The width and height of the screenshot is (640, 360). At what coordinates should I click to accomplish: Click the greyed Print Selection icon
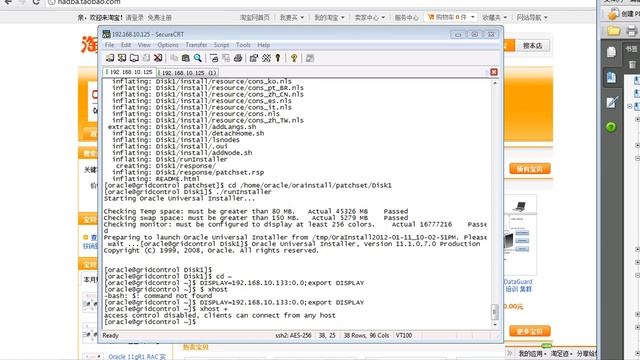click(x=226, y=58)
